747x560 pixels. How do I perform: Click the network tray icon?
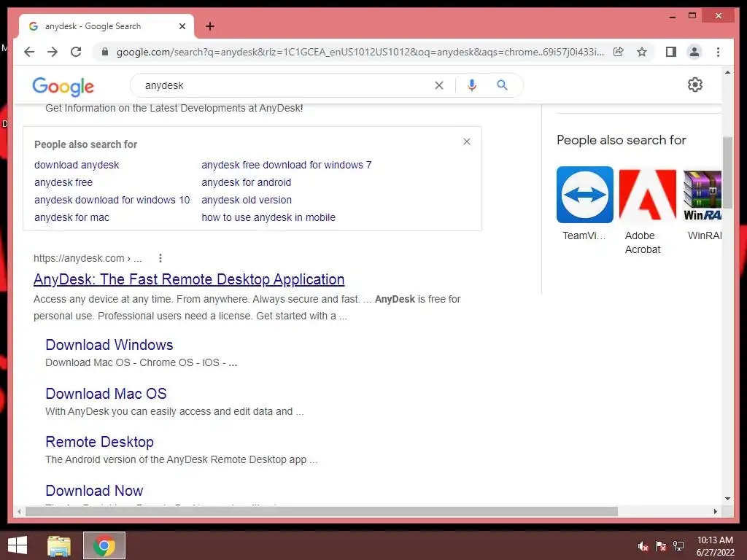point(678,546)
